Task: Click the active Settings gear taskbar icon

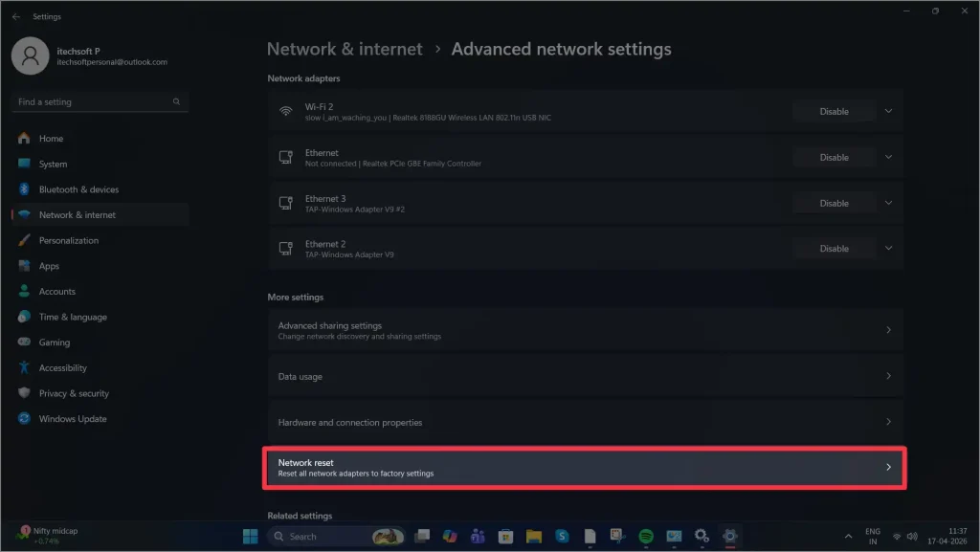Action: pyautogui.click(x=729, y=537)
